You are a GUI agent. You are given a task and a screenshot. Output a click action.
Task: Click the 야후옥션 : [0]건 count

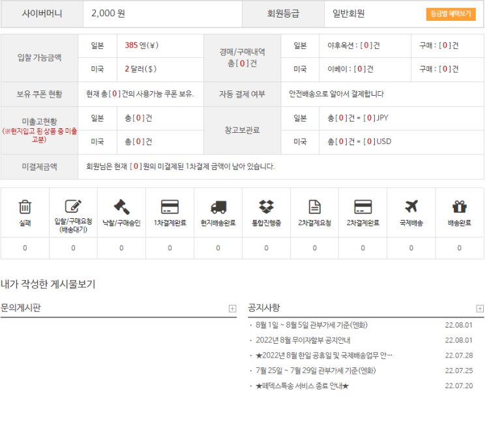point(353,46)
